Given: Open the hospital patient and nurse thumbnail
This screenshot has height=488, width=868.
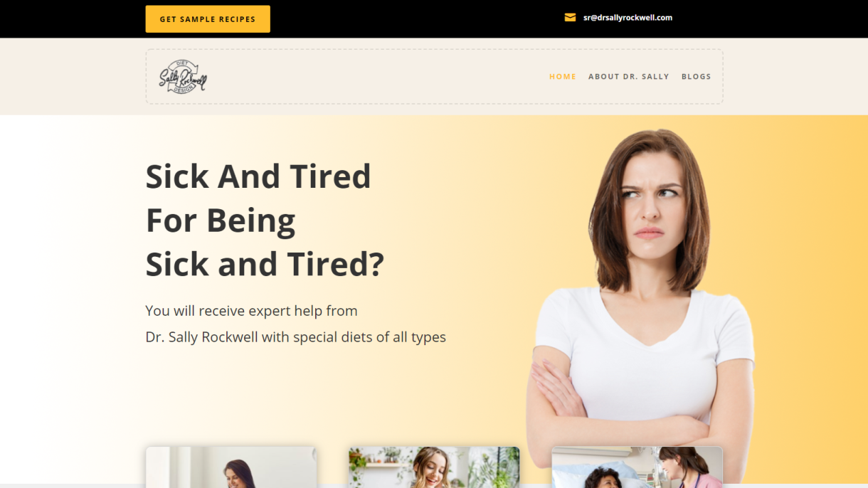Looking at the screenshot, I should click(x=637, y=467).
